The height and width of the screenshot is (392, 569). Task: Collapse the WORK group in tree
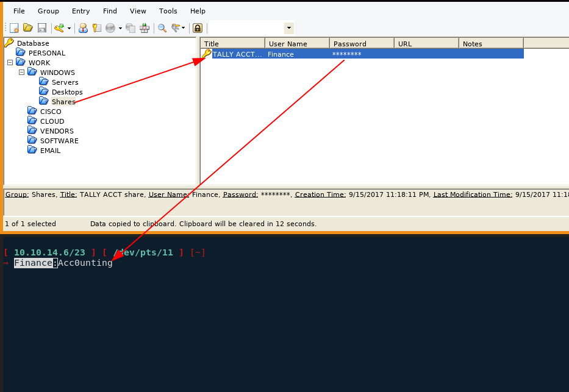[10, 63]
